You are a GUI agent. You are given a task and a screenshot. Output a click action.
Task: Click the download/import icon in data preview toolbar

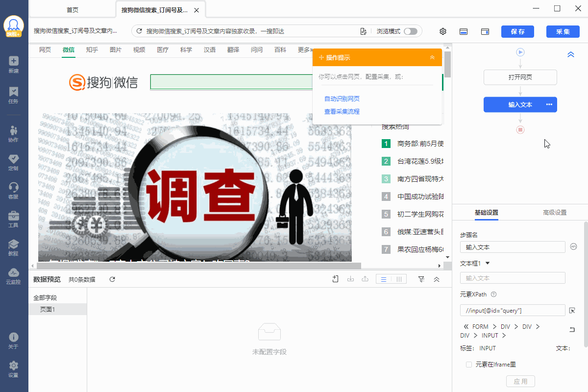350,279
